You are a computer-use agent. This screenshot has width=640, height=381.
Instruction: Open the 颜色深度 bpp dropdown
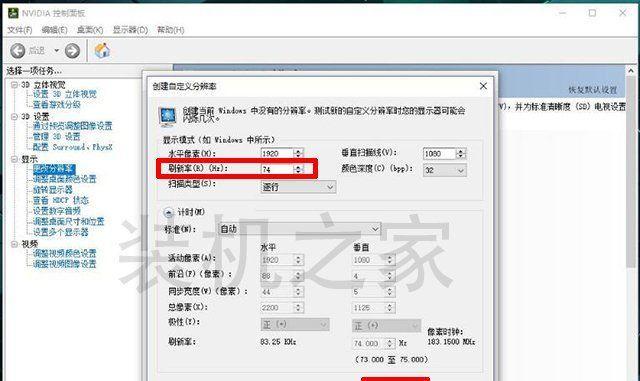pyautogui.click(x=444, y=170)
